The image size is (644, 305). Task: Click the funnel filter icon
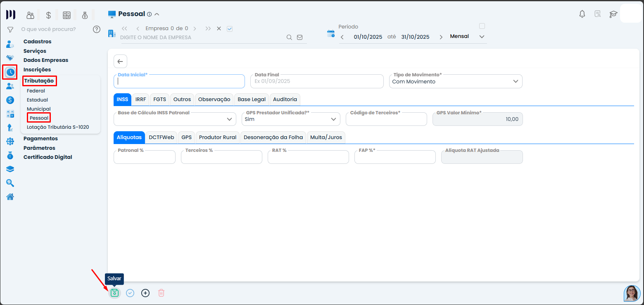pos(10,29)
